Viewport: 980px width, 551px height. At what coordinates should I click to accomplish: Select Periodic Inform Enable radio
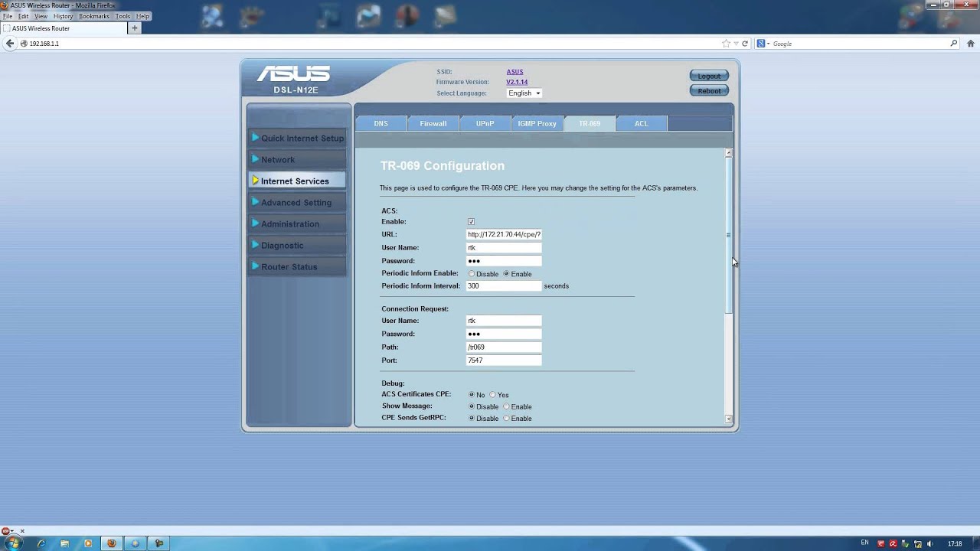[x=506, y=274]
